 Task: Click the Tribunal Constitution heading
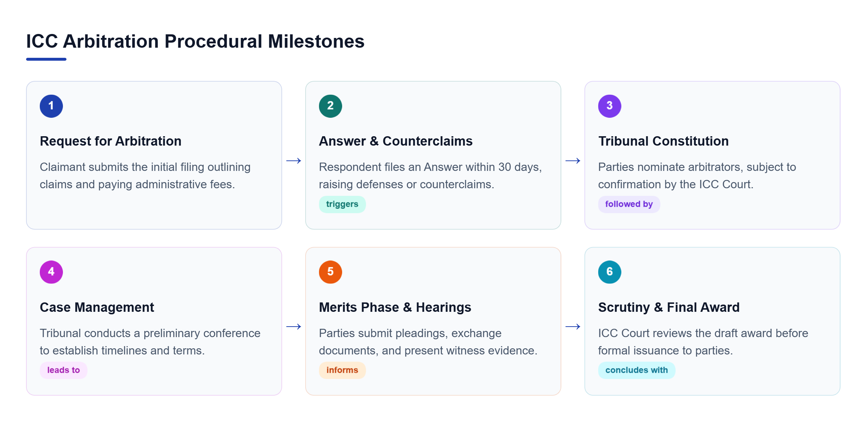[663, 141]
